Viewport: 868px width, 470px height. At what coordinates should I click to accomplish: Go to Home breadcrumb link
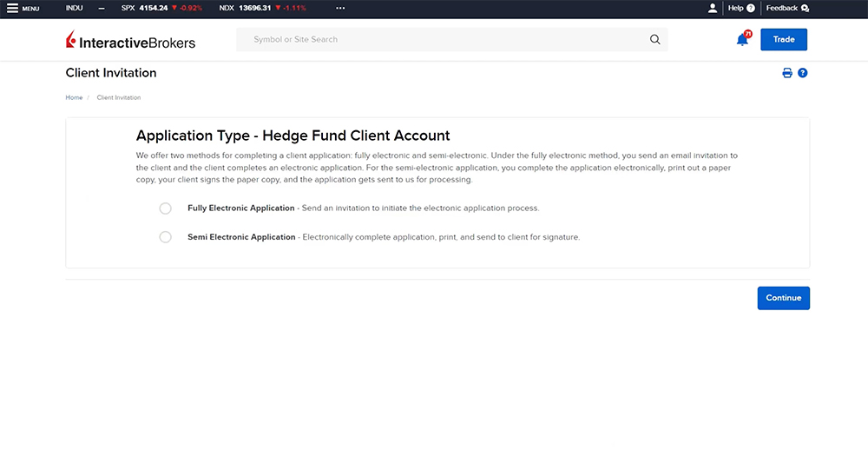pos(74,97)
